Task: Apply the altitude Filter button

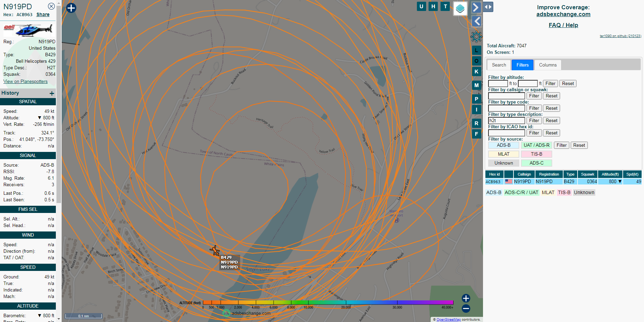Action: (550, 83)
